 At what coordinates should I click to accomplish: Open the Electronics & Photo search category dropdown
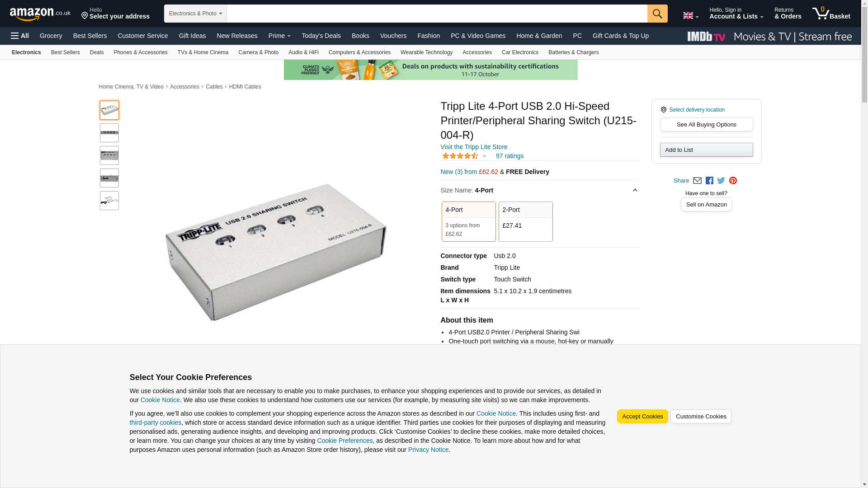coord(195,14)
